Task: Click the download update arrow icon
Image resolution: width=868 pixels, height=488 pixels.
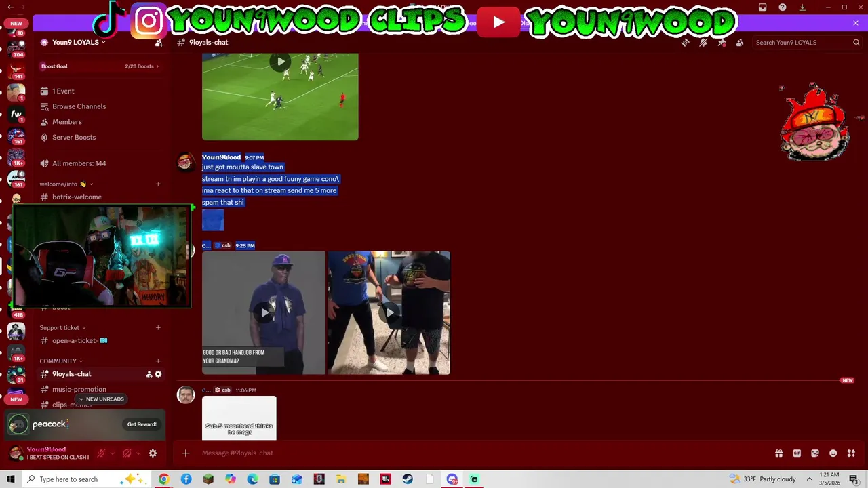Action: pyautogui.click(x=802, y=7)
